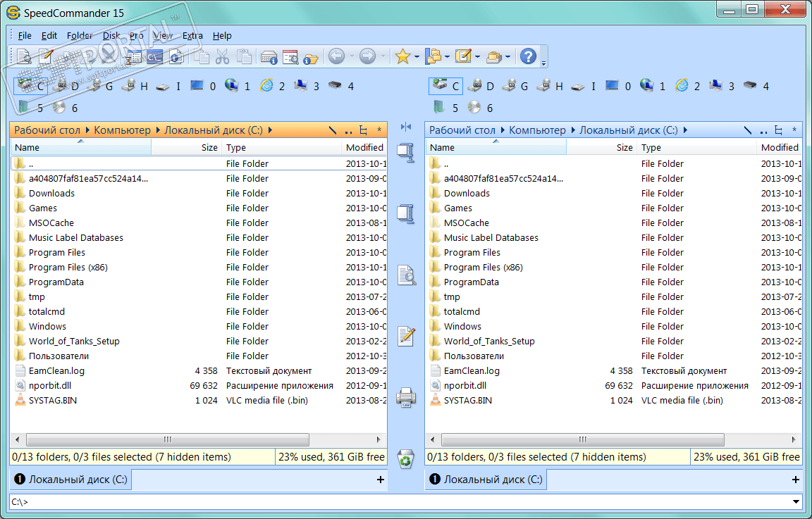Open the command line history dropdown
The width and height of the screenshot is (812, 519).
click(x=796, y=501)
